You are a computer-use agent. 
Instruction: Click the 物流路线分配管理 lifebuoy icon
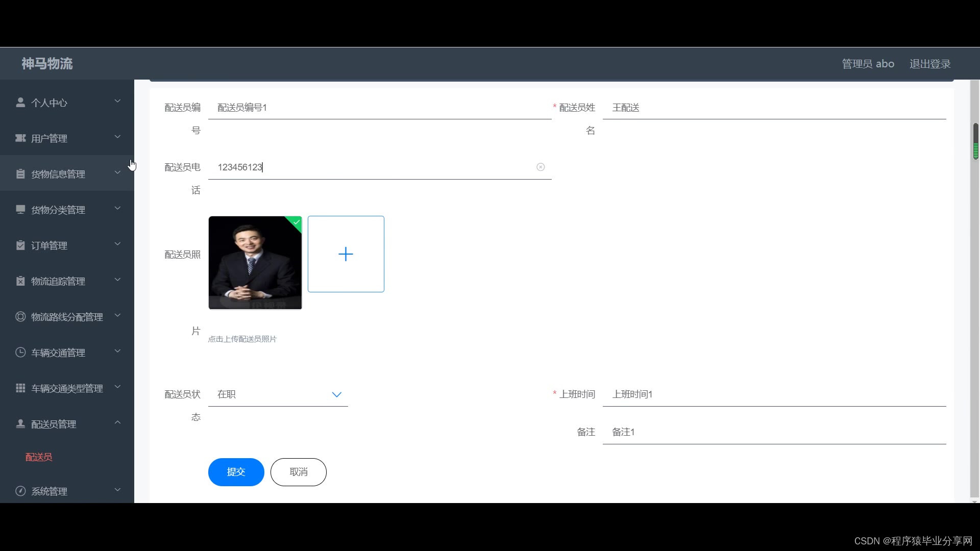click(x=20, y=317)
